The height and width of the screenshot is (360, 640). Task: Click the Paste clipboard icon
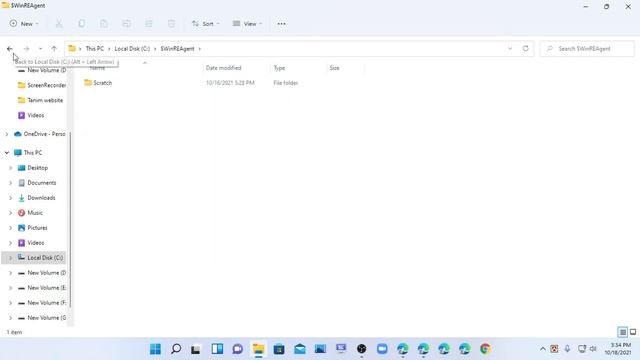(x=104, y=24)
